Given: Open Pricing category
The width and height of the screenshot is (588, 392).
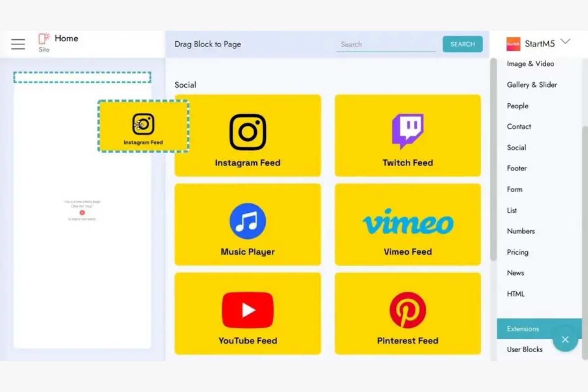Looking at the screenshot, I should click(518, 252).
